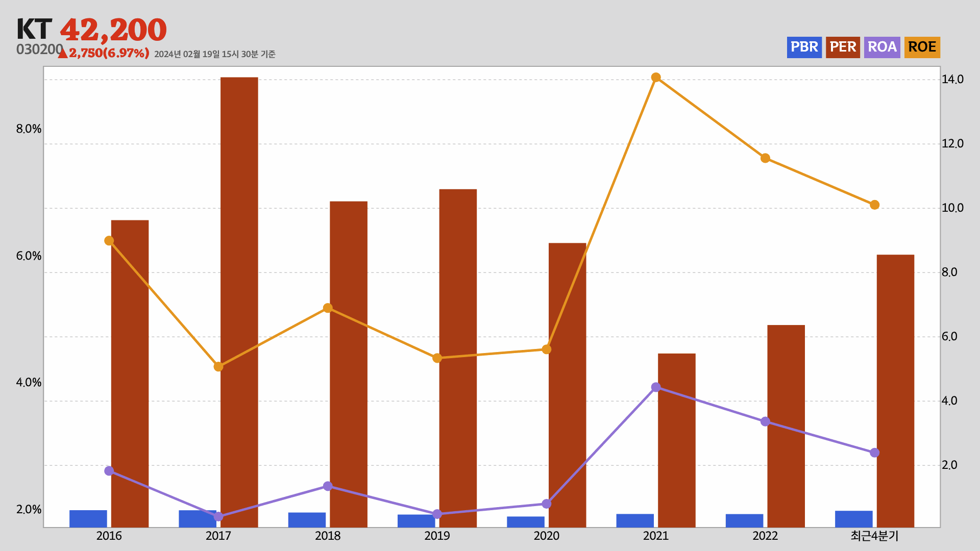Click the 2019 ROA purple data point
Screen dimensions: 980x551
pos(437,514)
